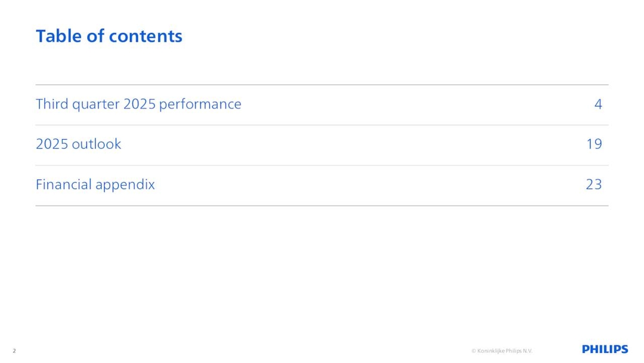Click the divider line above the first entry

tap(322, 85)
